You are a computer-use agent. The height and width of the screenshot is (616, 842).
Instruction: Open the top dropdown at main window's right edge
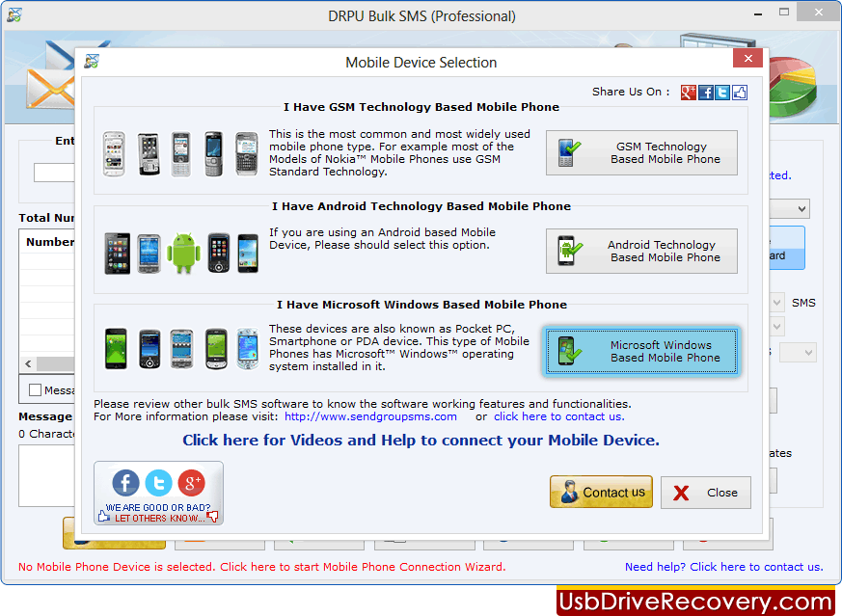pyautogui.click(x=801, y=209)
